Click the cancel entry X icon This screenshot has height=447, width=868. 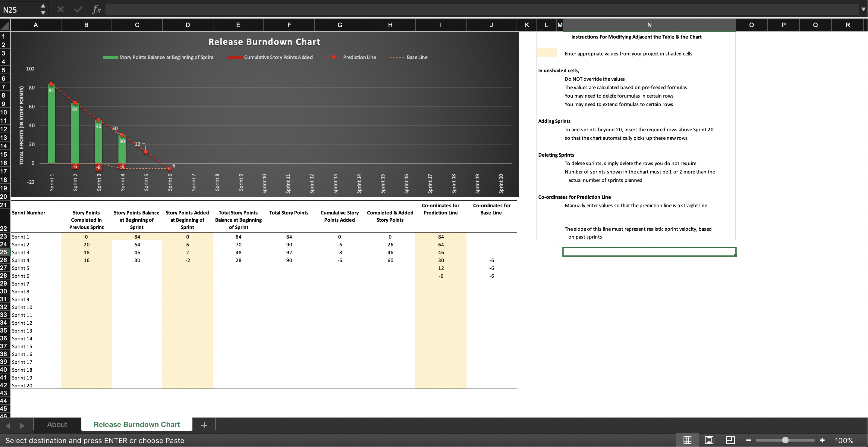[x=60, y=9]
